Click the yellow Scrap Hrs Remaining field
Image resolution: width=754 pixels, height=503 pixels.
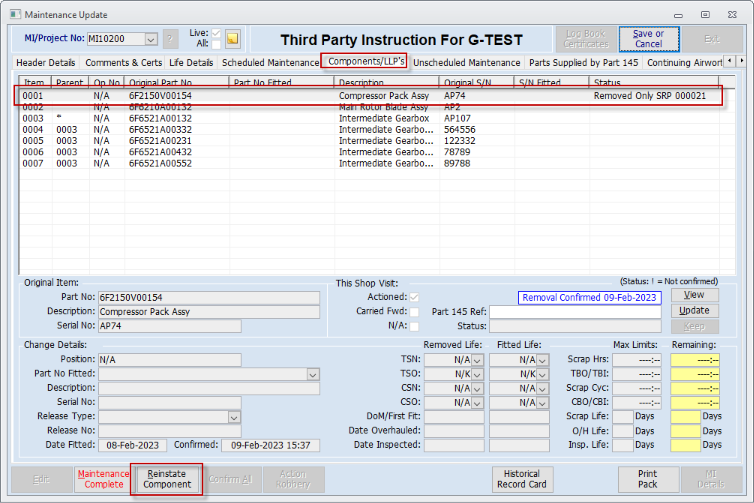click(x=695, y=360)
